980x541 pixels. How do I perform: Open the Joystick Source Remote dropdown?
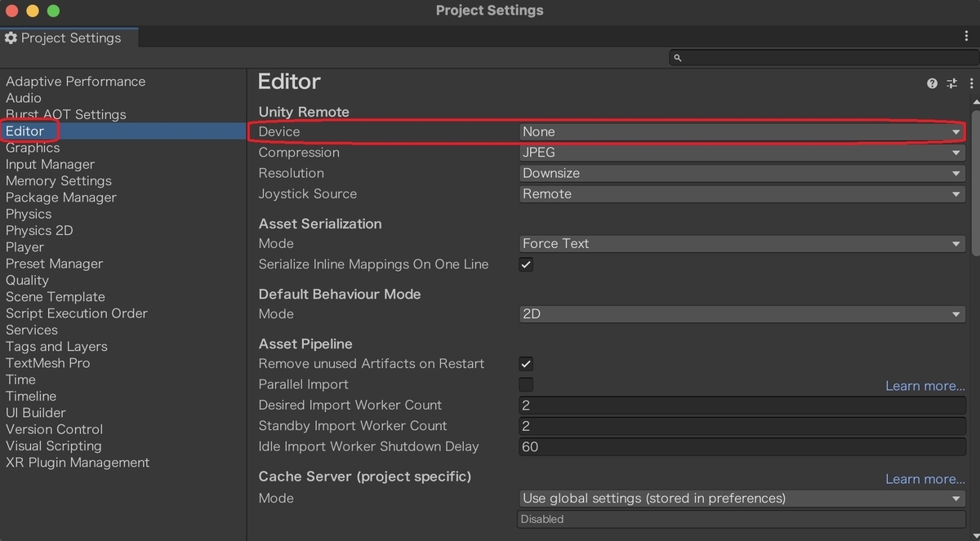coord(742,193)
